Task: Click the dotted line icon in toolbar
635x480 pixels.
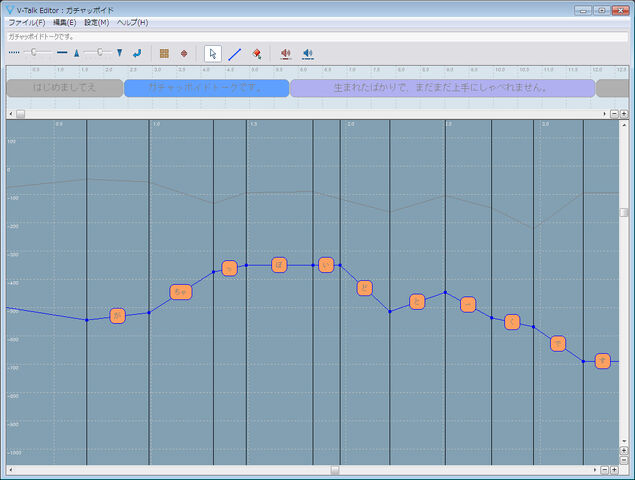Action: (x=14, y=53)
